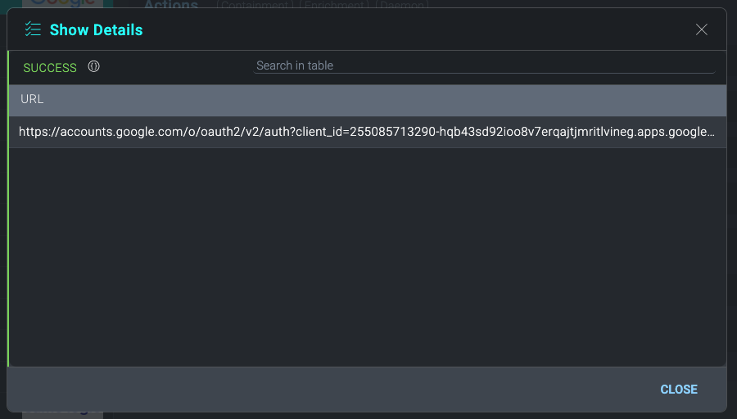Click the truncated ellipsis ending the URL
738x420 pixels.
point(712,132)
